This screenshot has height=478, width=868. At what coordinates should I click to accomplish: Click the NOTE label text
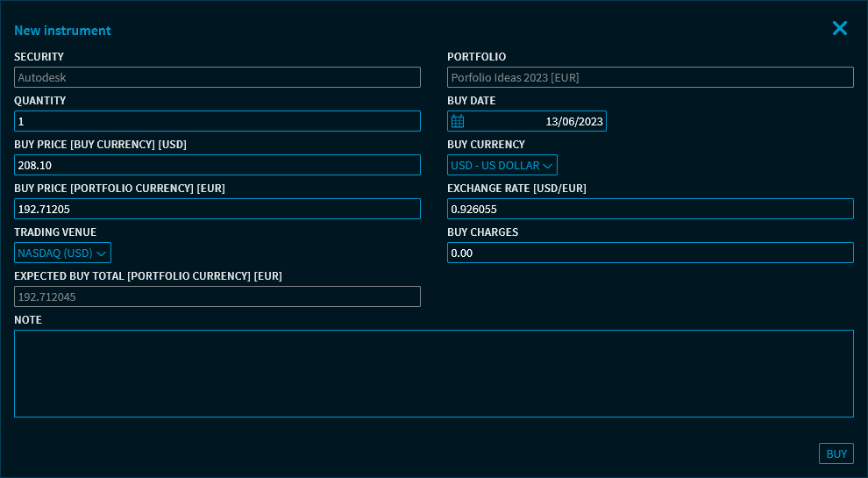(28, 320)
